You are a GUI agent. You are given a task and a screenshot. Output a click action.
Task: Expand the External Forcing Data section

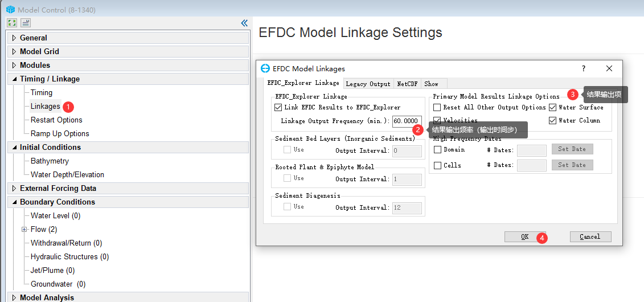point(14,189)
